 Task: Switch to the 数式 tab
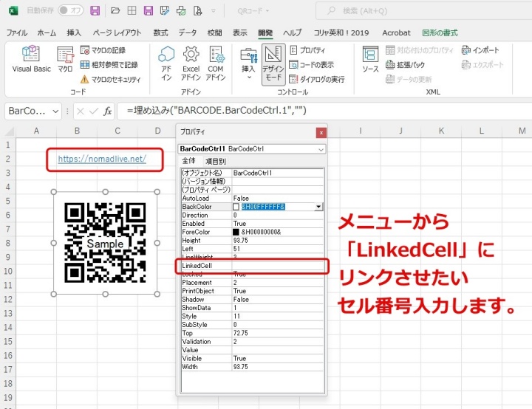point(160,33)
